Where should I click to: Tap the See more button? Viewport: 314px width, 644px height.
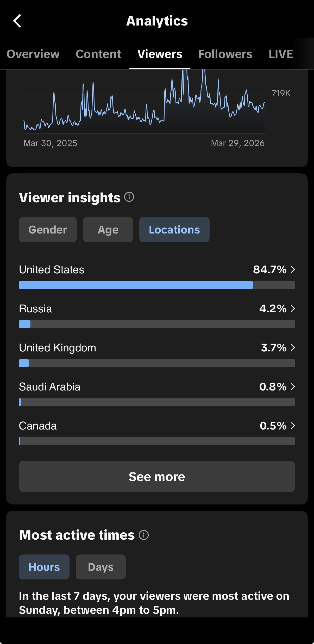point(157,476)
